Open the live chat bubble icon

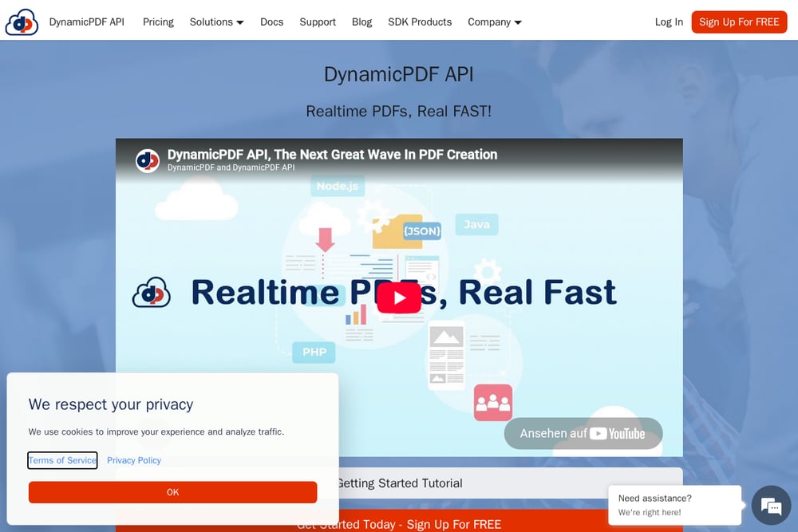point(771,506)
